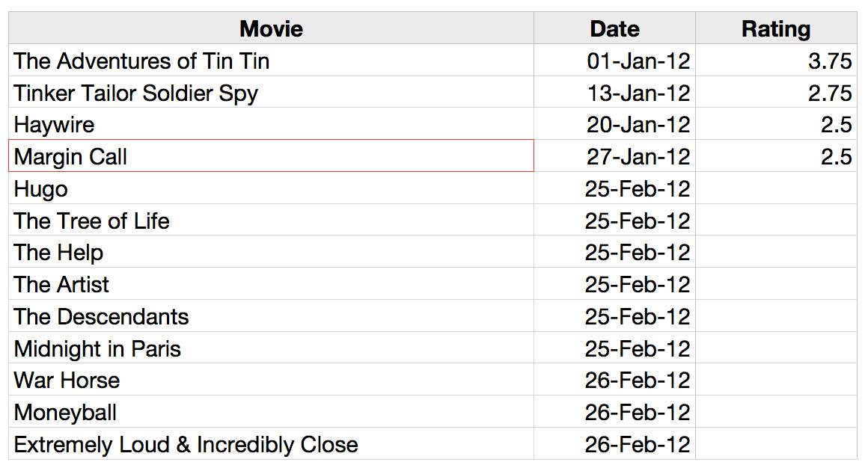Click The Tree of Life cell
Screen dimensions: 868x468
pyautogui.click(x=271, y=221)
